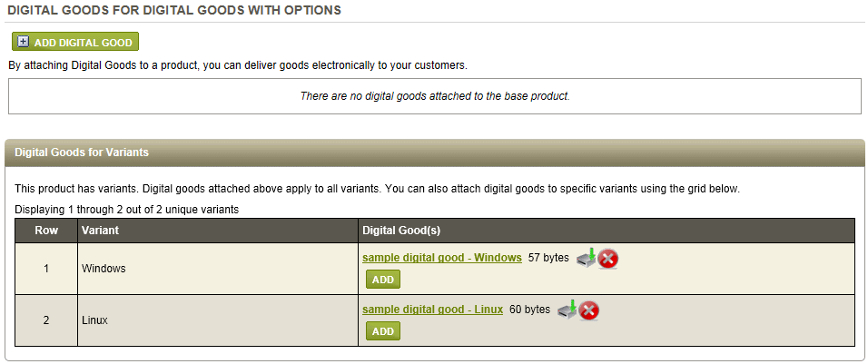Click the Row column header
The height and width of the screenshot is (364, 868).
pos(46,231)
